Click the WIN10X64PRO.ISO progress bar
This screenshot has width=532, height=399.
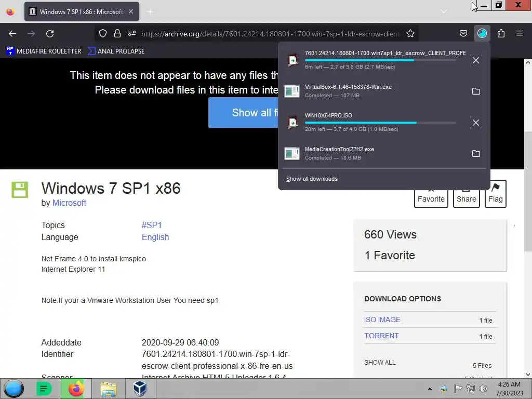tap(380, 123)
